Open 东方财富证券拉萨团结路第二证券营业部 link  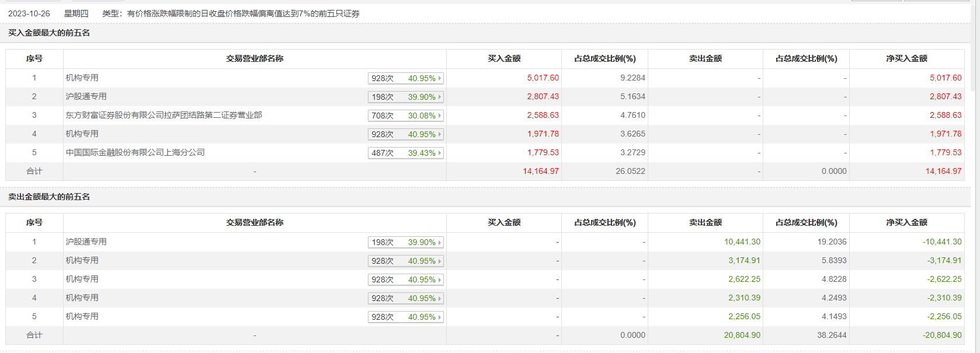pos(164,116)
